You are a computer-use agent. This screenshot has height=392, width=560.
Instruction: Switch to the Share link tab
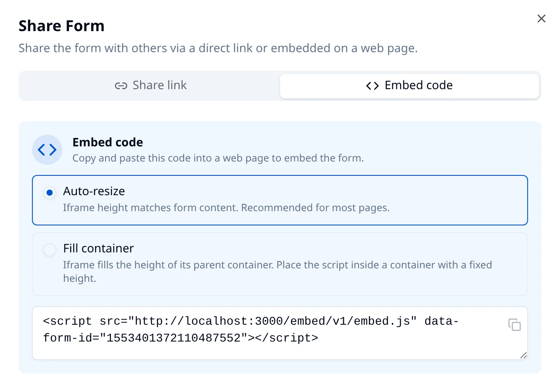[151, 86]
